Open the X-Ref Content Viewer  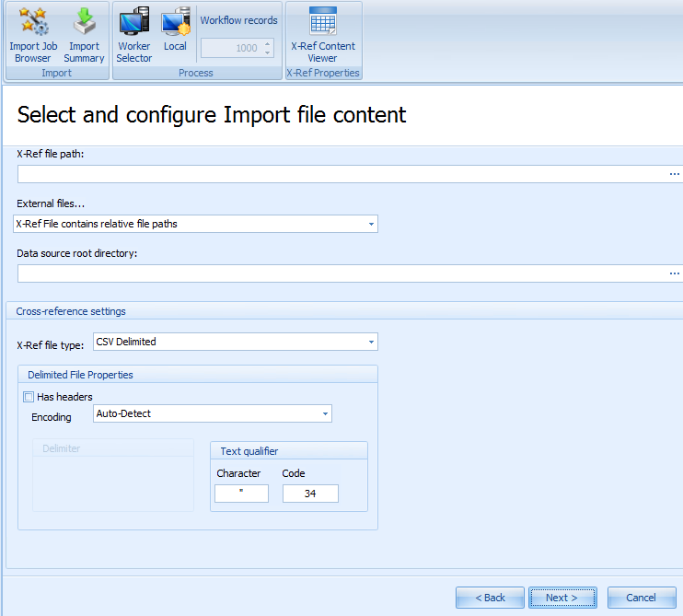click(323, 35)
